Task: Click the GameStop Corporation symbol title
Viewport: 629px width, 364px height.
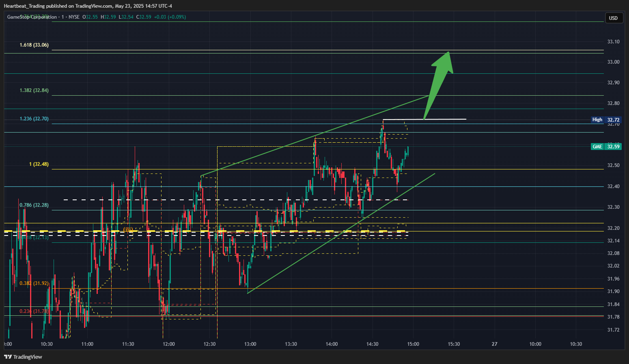Action: [32, 17]
